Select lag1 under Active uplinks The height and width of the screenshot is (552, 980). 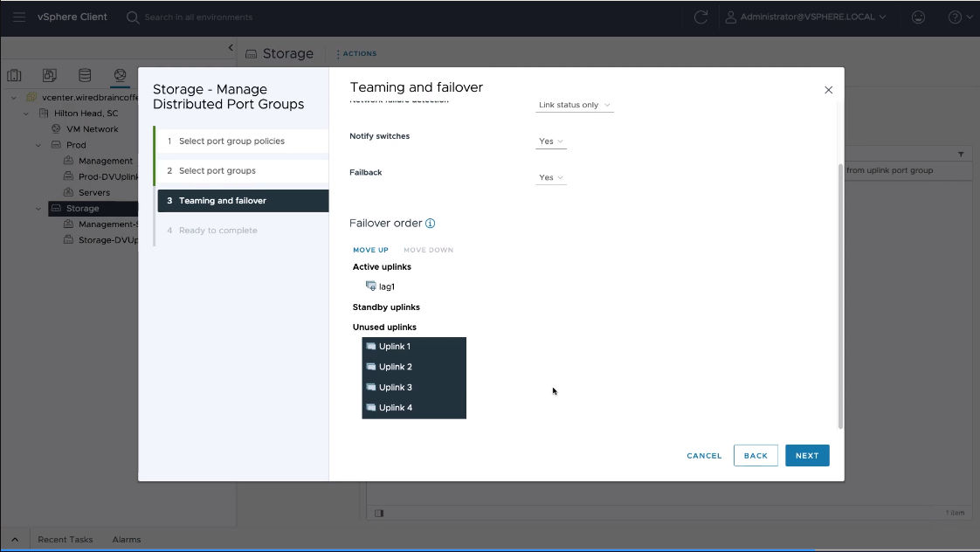[386, 286]
